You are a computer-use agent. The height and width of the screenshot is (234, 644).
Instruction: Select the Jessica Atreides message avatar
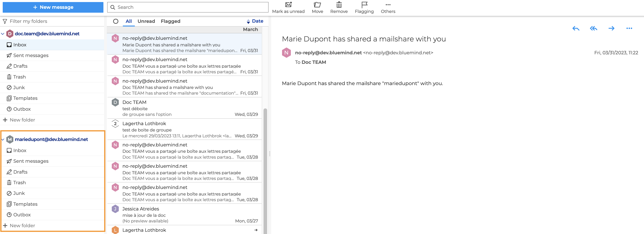pyautogui.click(x=115, y=209)
